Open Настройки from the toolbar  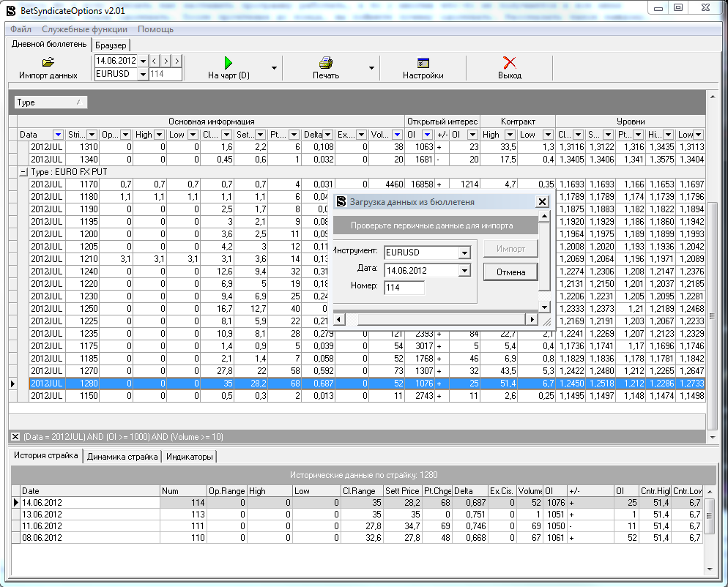click(423, 63)
